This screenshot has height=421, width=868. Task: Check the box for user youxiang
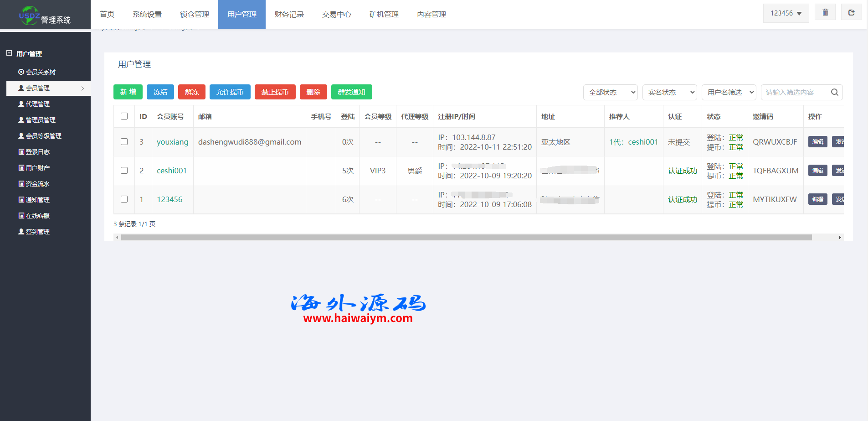click(x=124, y=142)
